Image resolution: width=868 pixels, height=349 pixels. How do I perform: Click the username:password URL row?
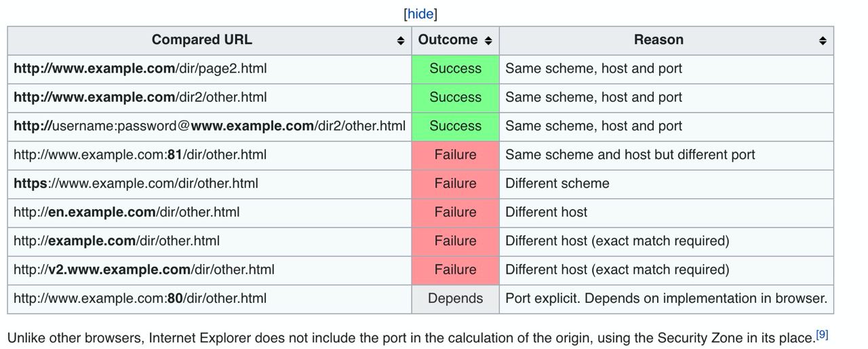420,126
